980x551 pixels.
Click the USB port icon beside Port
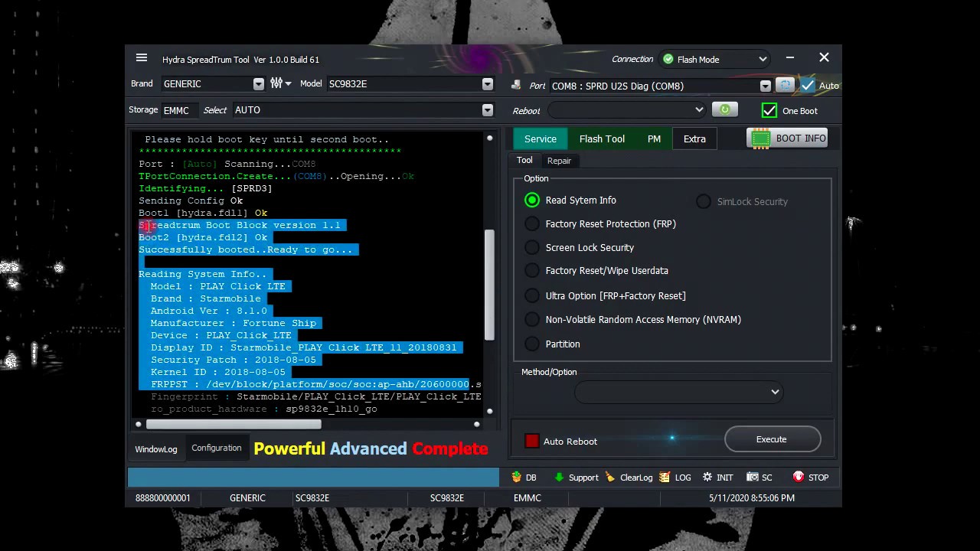(516, 86)
